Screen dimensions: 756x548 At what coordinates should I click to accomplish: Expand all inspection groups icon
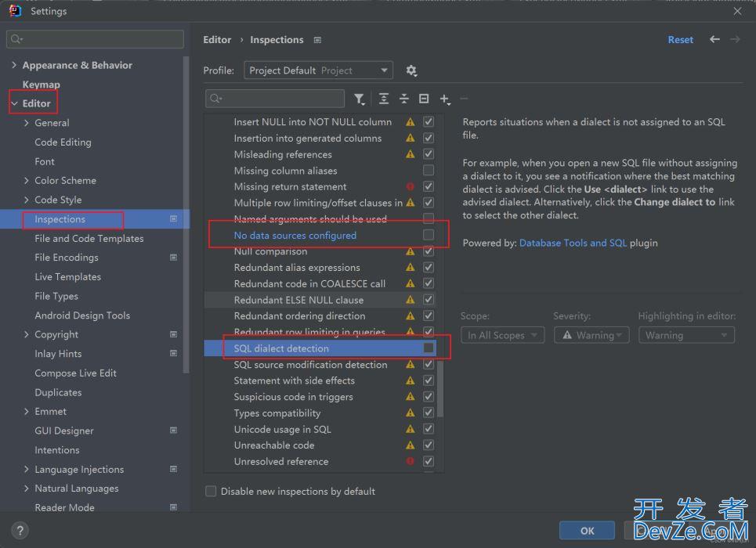[x=384, y=99]
